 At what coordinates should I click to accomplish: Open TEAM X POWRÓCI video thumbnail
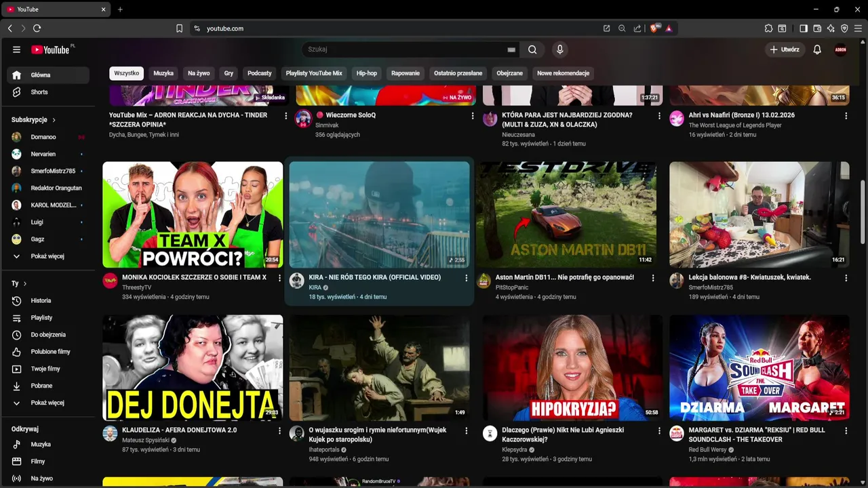(193, 214)
